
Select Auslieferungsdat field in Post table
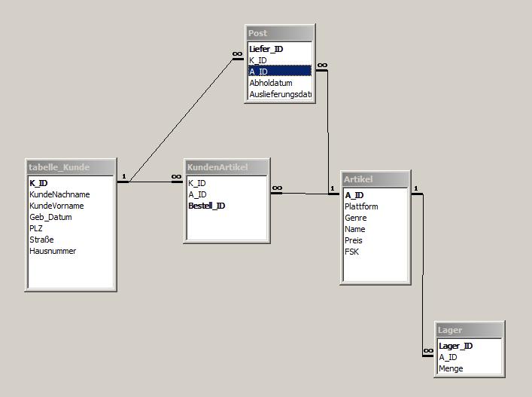point(280,94)
